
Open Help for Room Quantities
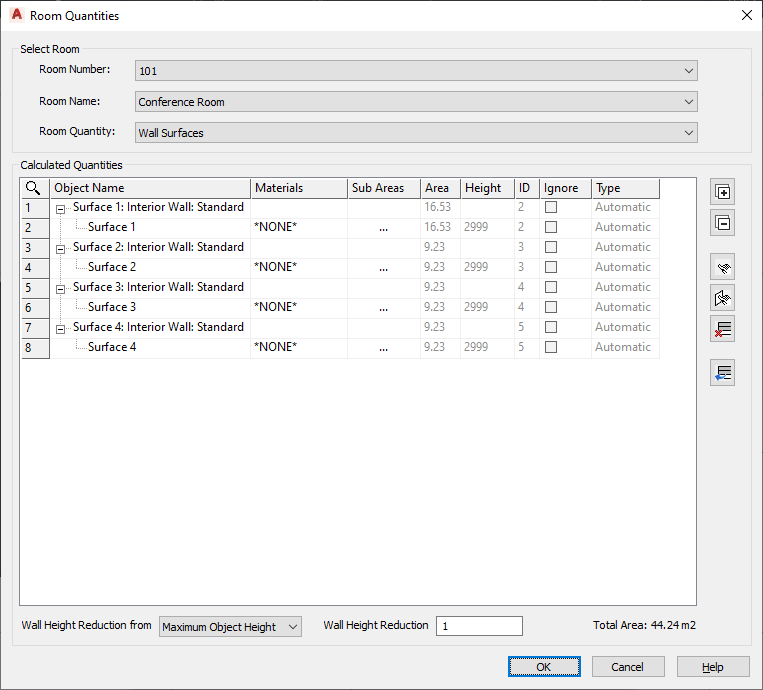[713, 667]
